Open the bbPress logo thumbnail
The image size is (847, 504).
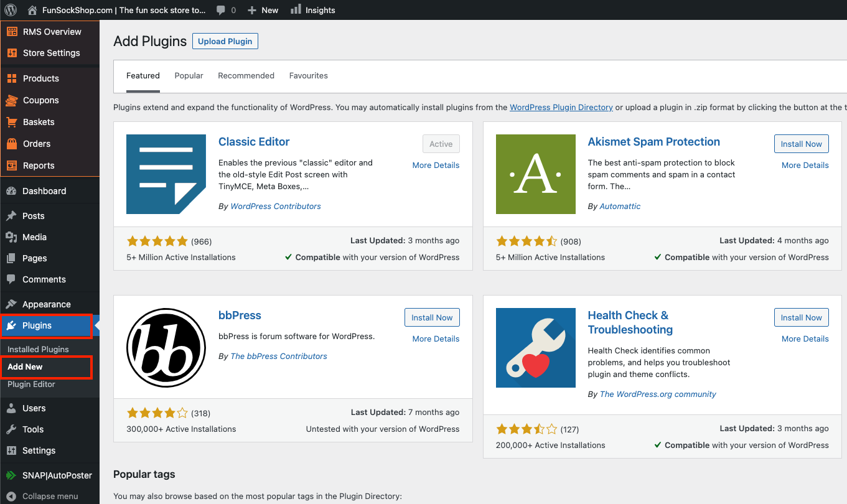tap(166, 348)
